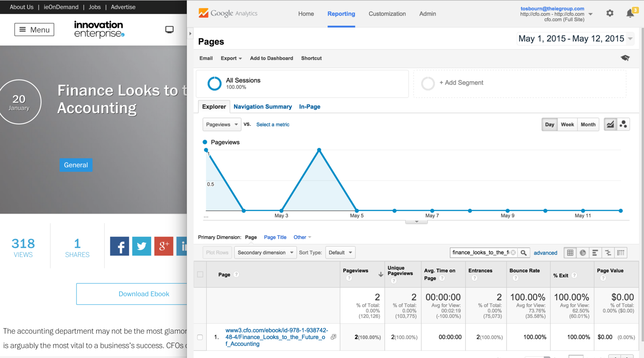The image size is (644, 358).
Task: Select the performance bar view icon
Action: point(595,253)
